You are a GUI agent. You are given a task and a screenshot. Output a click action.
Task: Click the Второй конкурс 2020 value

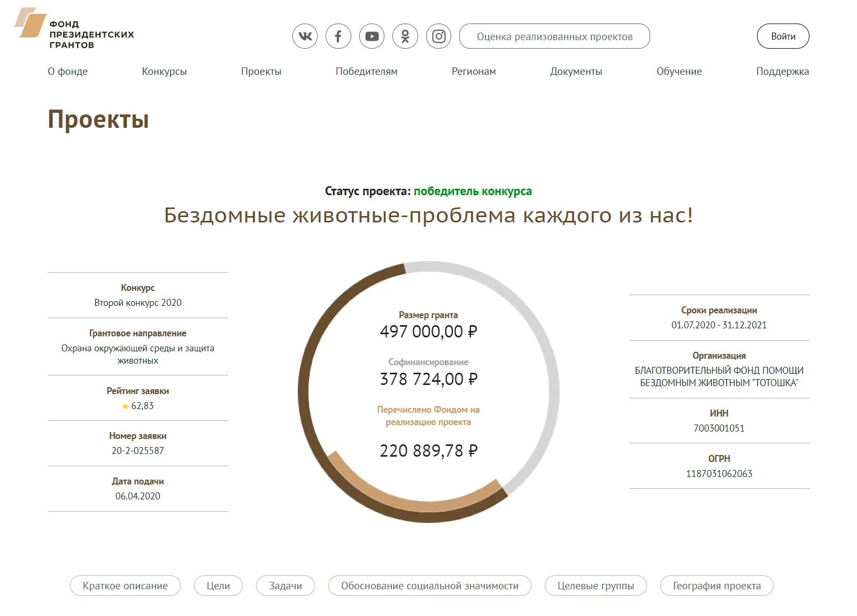tap(138, 303)
